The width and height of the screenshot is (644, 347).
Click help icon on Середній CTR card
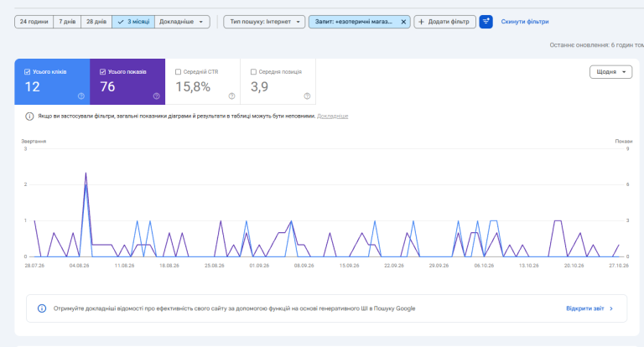(x=231, y=96)
